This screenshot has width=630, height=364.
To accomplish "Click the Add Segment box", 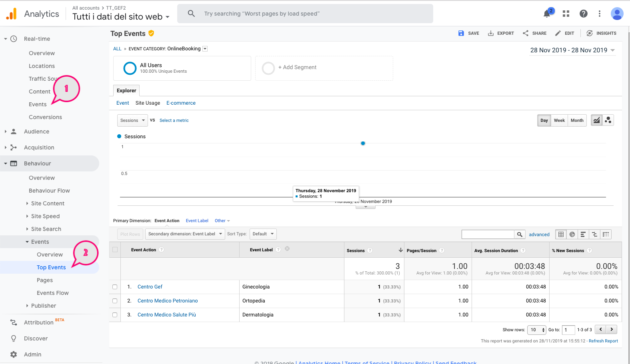I will point(324,68).
